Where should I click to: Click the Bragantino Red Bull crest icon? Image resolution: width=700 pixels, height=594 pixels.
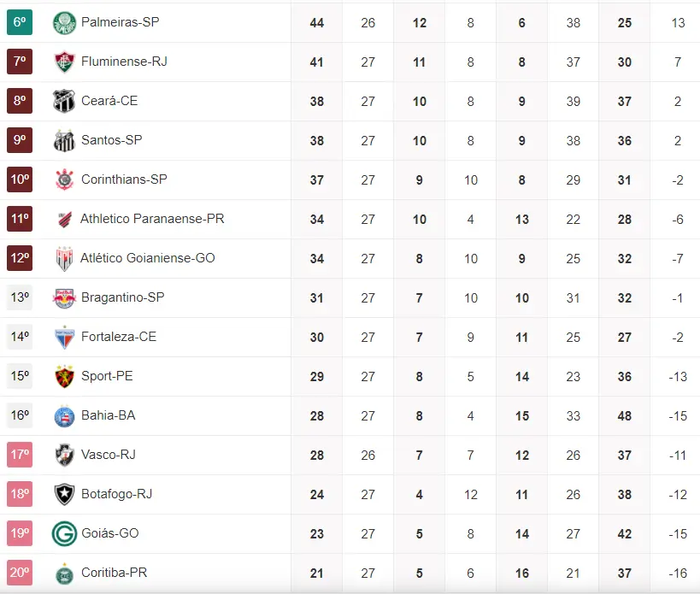tap(64, 297)
